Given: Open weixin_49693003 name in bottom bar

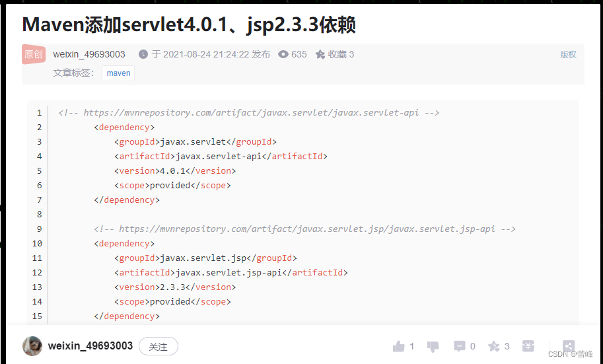Looking at the screenshot, I should pos(90,346).
